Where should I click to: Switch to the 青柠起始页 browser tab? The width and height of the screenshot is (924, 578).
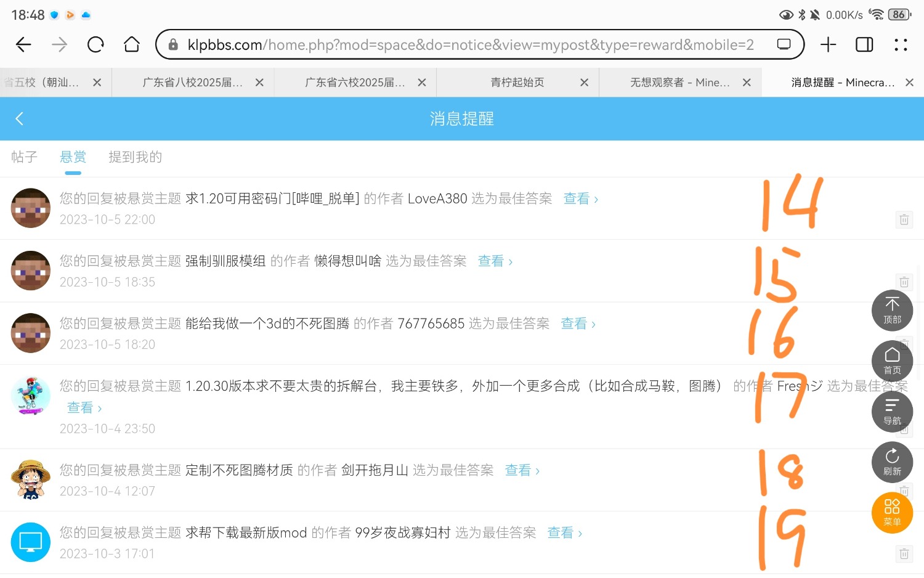pyautogui.click(x=517, y=83)
